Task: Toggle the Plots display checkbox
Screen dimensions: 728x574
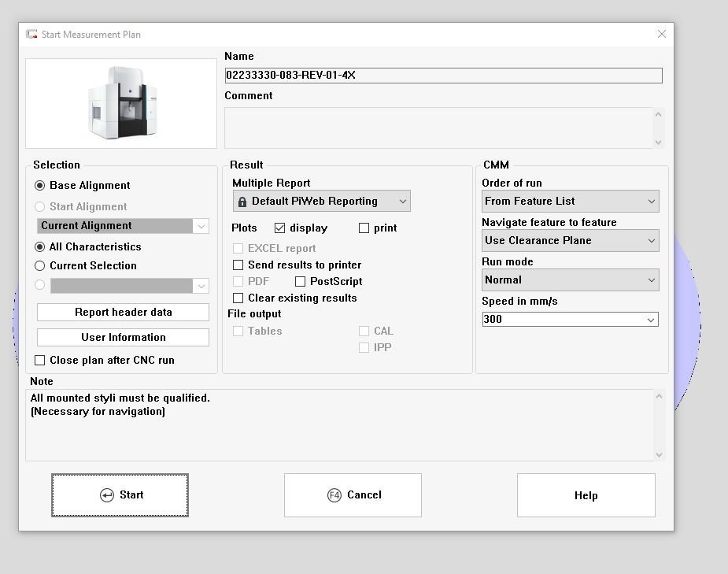Action: click(x=279, y=228)
